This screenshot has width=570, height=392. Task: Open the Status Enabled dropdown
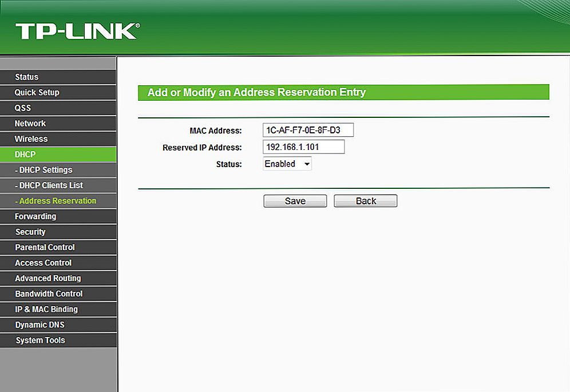[287, 164]
